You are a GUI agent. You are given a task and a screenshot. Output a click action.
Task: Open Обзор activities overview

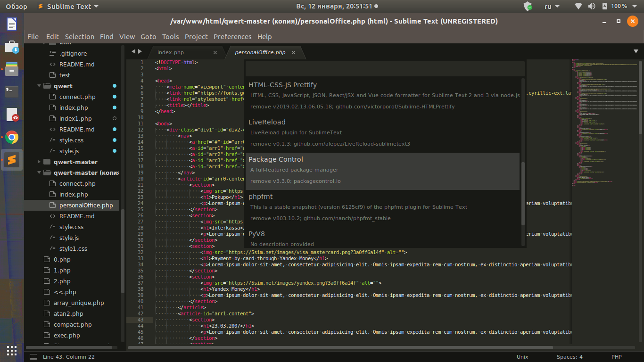tap(17, 7)
